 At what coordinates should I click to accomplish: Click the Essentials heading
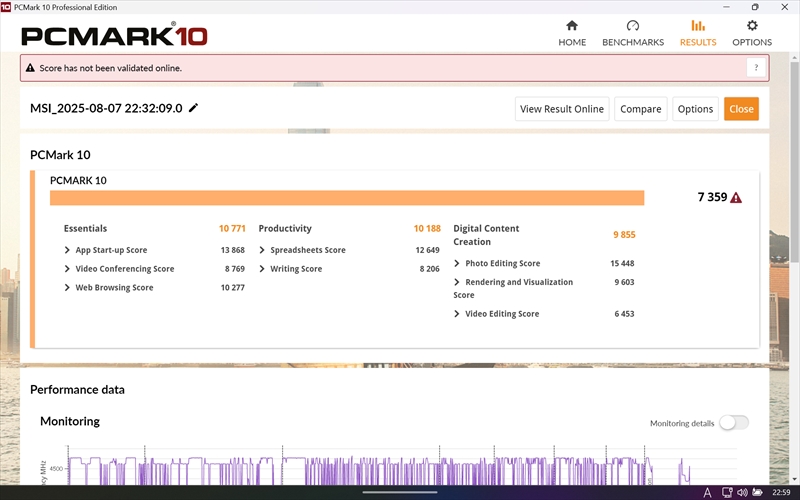85,229
